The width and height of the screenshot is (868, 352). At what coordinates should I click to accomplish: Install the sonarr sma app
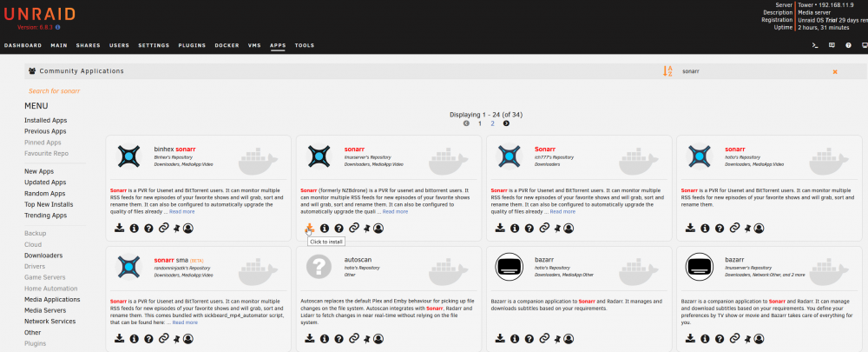(119, 339)
